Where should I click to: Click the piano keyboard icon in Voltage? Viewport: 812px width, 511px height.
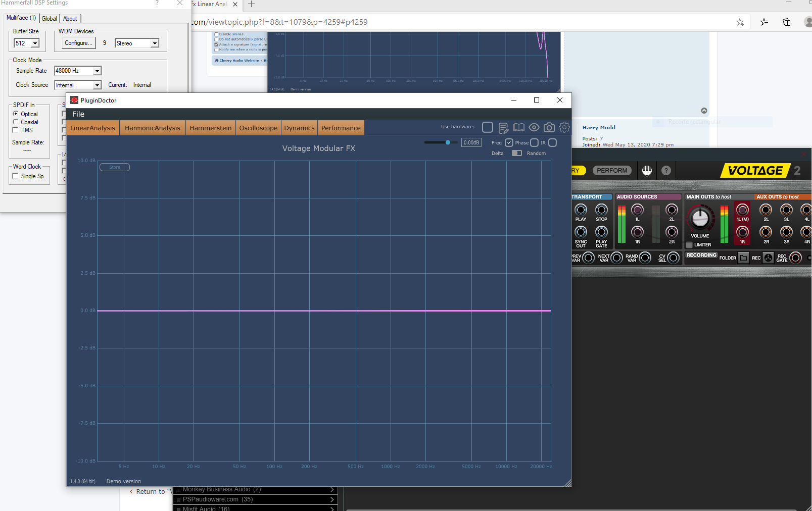[x=647, y=171]
